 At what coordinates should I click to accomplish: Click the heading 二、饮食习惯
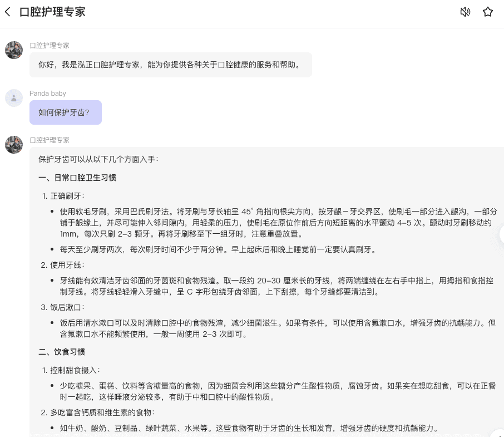(62, 352)
